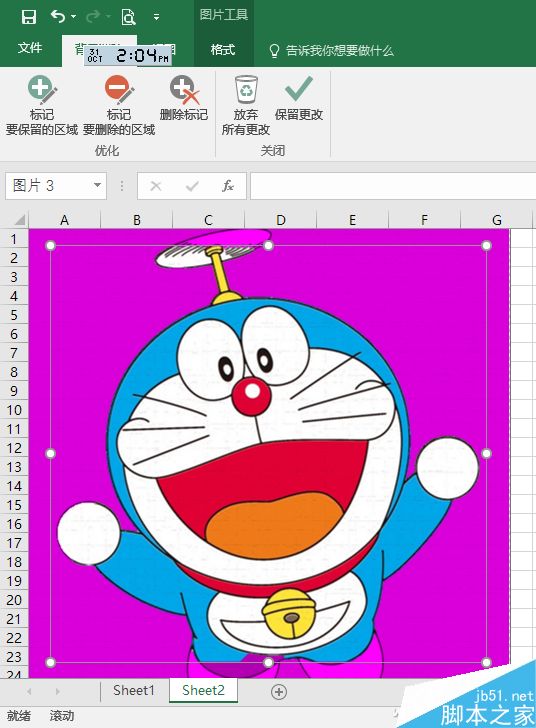
Task: Select column G header
Action: (497, 220)
